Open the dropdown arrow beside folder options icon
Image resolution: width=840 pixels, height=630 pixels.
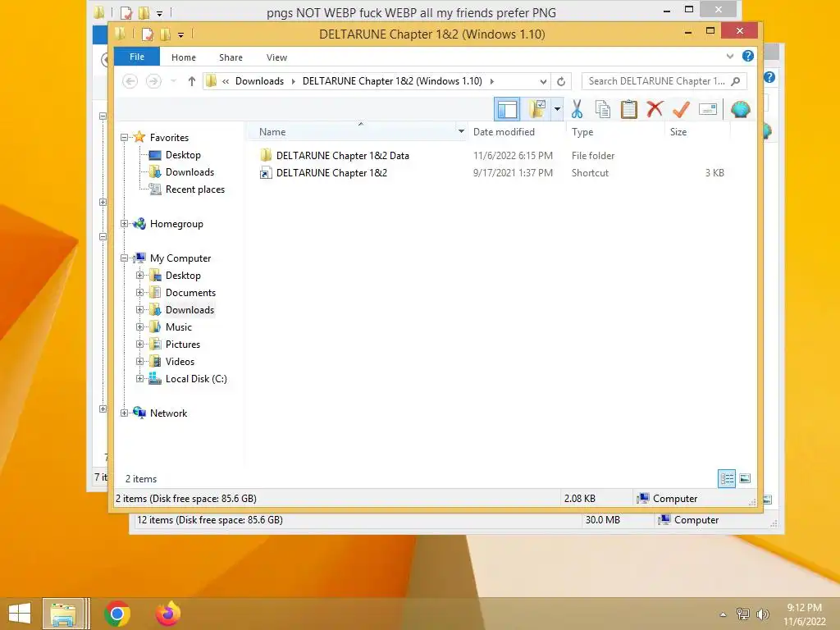point(557,109)
